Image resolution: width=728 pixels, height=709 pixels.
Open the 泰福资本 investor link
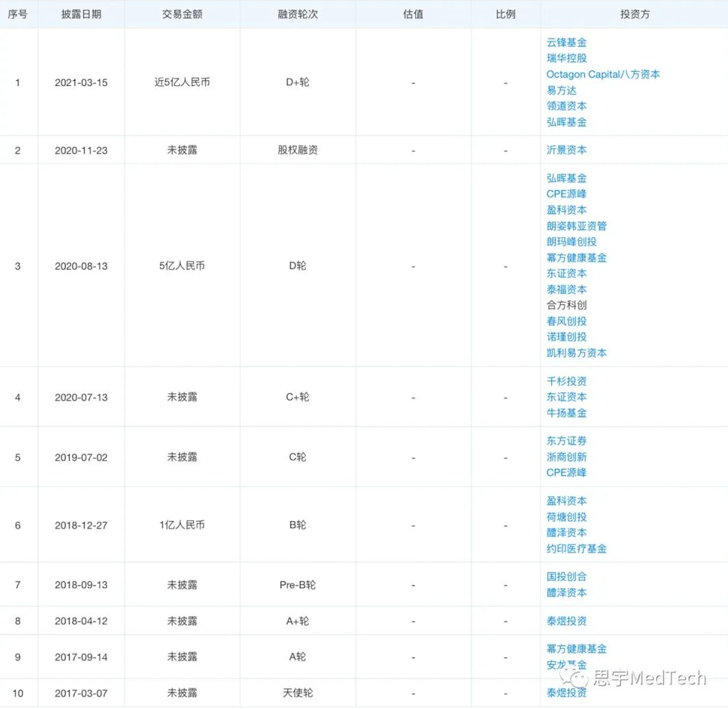(566, 289)
